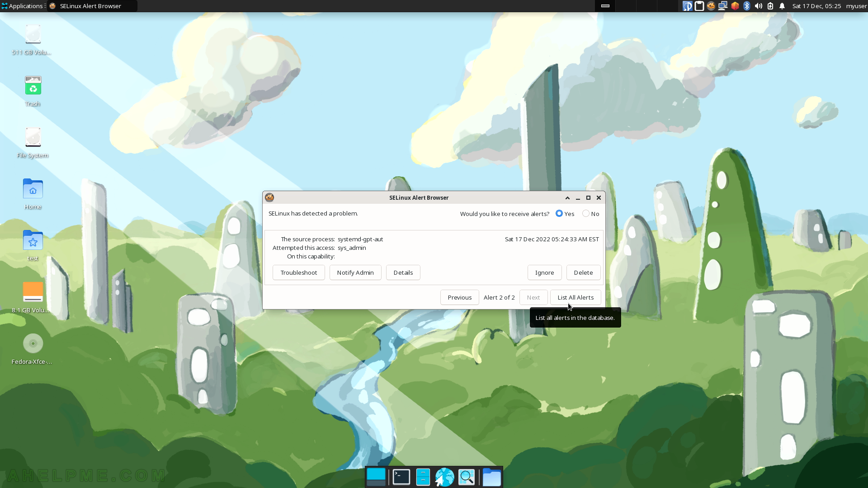Click the SELinux troubleshooter tray icon
Screen dimensions: 868x488
click(711, 6)
